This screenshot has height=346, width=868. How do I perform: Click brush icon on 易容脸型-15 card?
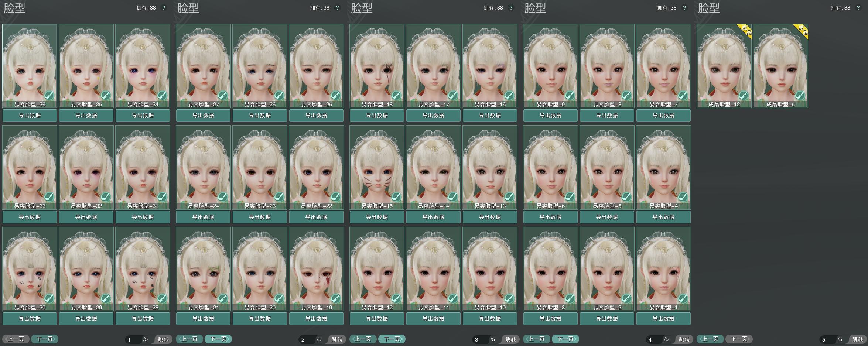396,197
